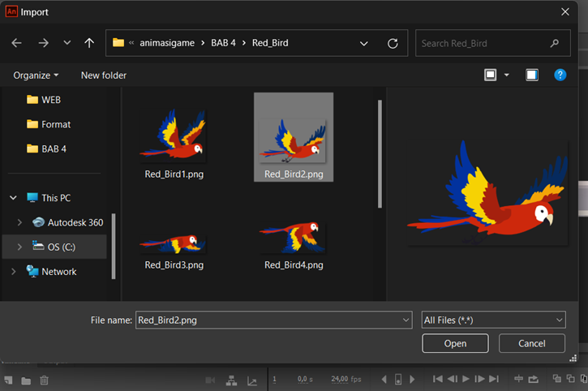Collapse the This PC tree node

(13, 198)
